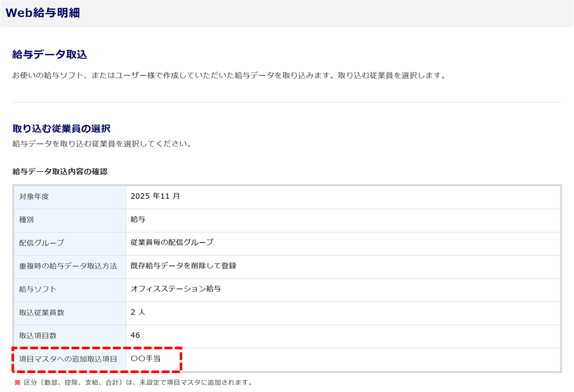Select the 給与データ取込 heading
This screenshot has height=392, width=574.
[49, 55]
